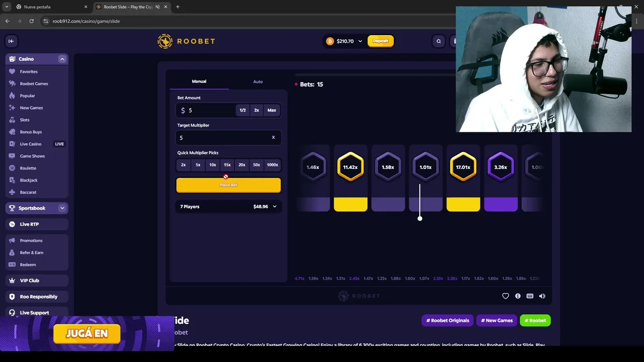
Task: Pick the 1000x quick multiplier
Action: (272, 165)
